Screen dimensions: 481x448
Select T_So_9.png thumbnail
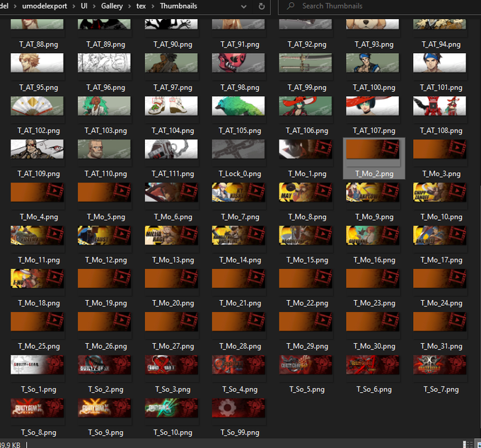[x=104, y=408]
